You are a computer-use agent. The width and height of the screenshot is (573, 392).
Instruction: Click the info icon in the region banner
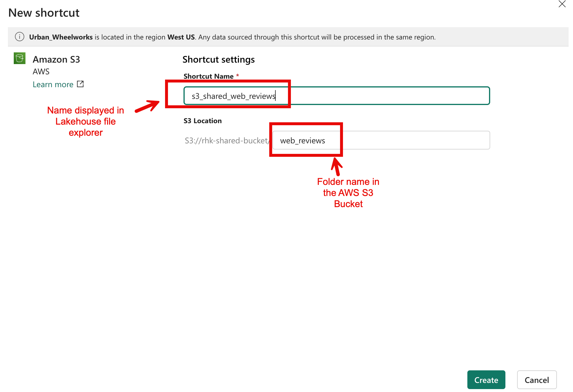[x=19, y=37]
